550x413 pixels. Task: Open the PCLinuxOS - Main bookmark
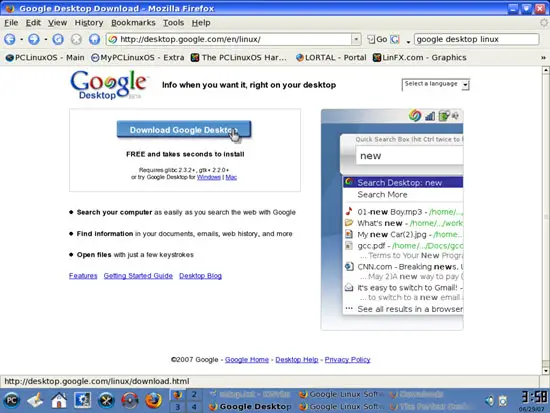coord(45,58)
